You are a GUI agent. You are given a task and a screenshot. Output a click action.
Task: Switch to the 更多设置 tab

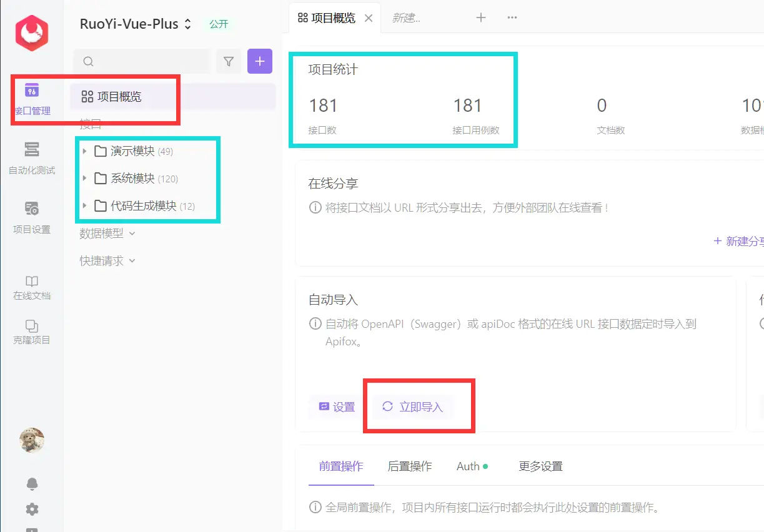[x=540, y=466]
